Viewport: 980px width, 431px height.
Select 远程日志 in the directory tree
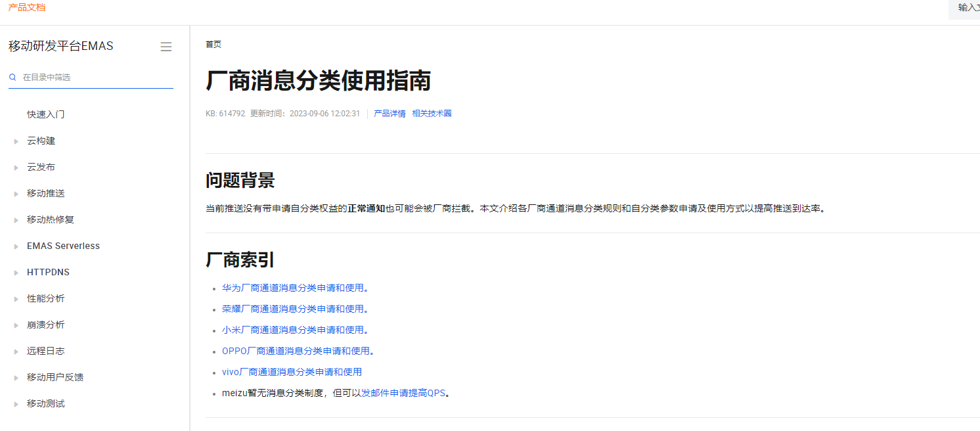pyautogui.click(x=46, y=351)
